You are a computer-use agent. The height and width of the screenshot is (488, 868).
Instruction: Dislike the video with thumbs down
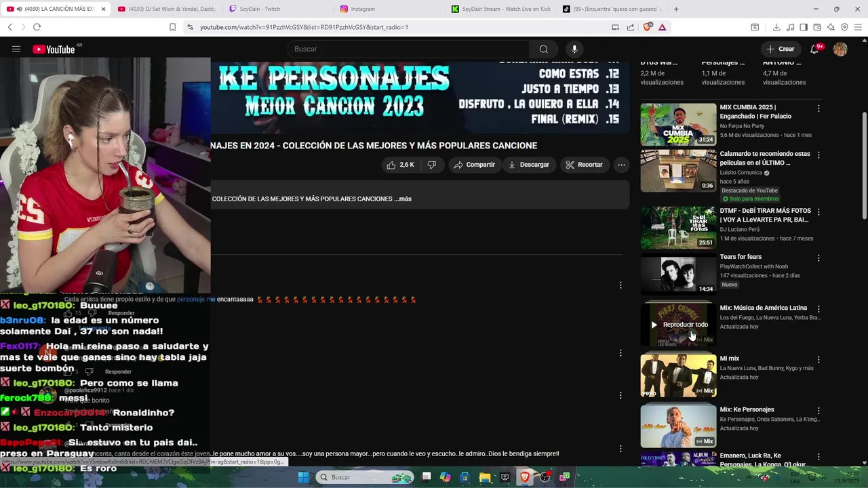pos(432,165)
